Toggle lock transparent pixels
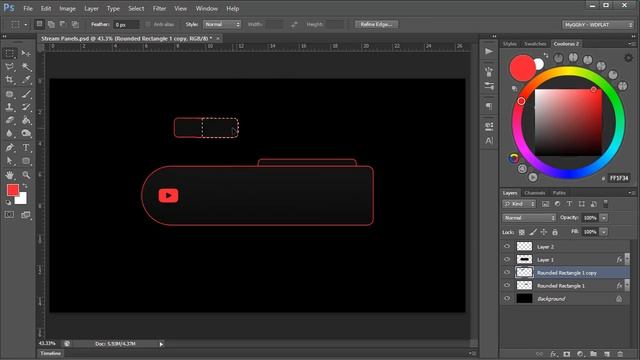Screen dimensions: 640x360 point(522,232)
